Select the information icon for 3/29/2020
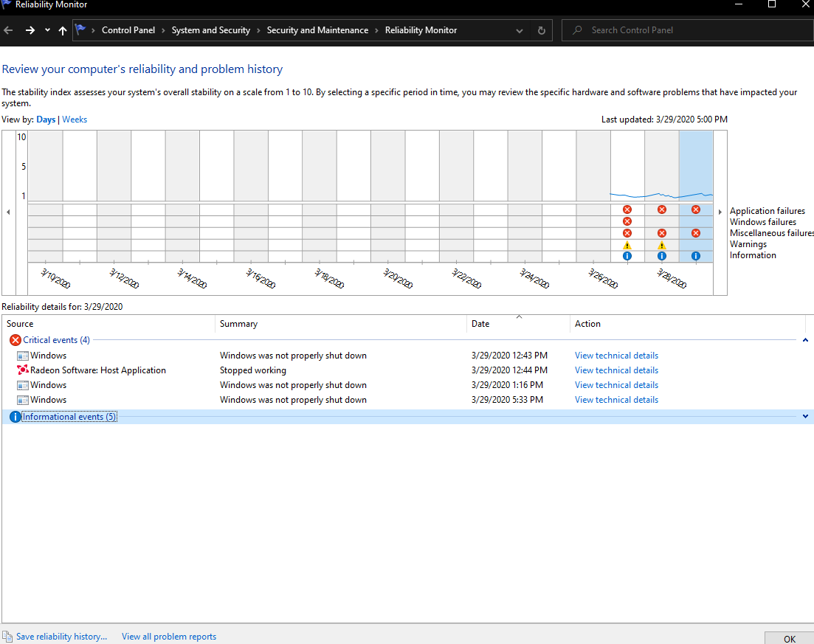814x644 pixels. pos(696,256)
